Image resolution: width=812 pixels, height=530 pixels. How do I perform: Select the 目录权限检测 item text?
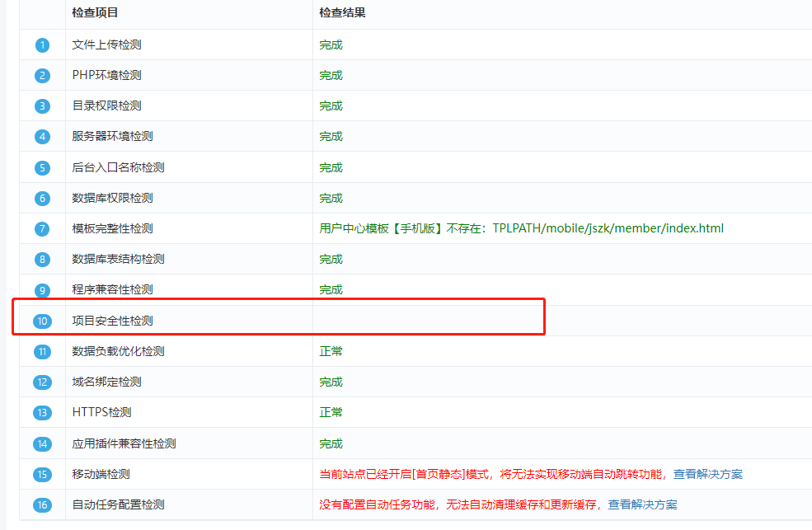[106, 106]
